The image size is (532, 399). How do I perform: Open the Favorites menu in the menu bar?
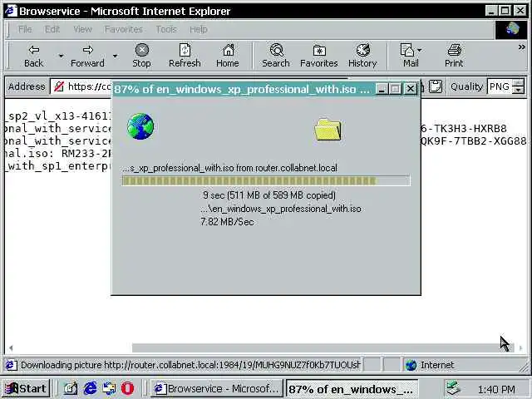124,30
